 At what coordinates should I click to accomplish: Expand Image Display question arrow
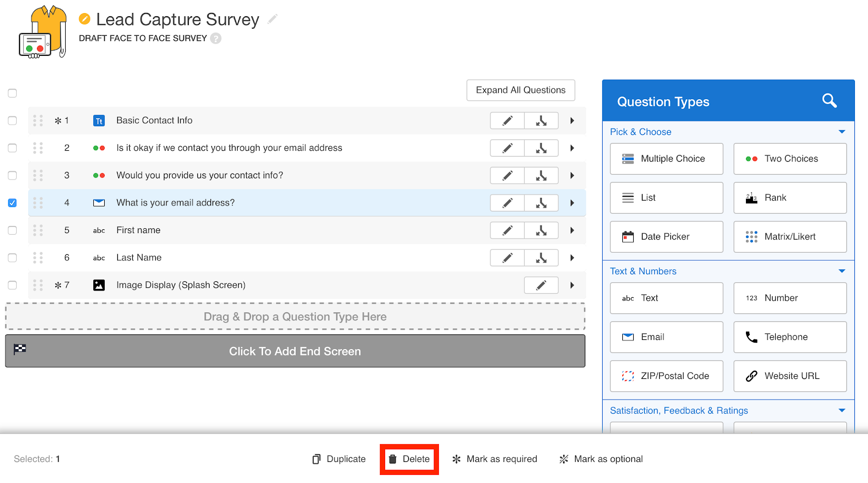pos(572,285)
